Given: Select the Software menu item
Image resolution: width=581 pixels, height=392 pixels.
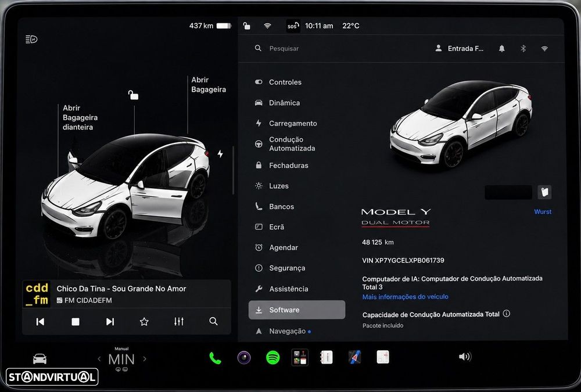Looking at the screenshot, I should point(297,310).
